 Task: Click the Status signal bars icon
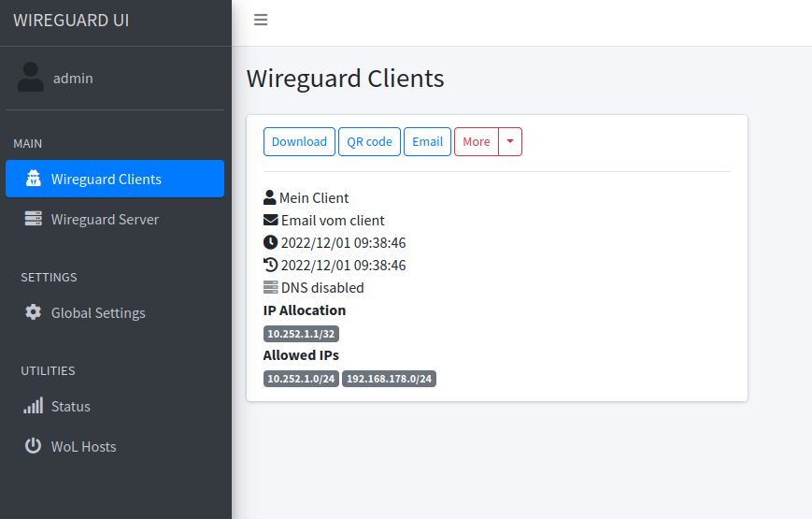[x=34, y=406]
